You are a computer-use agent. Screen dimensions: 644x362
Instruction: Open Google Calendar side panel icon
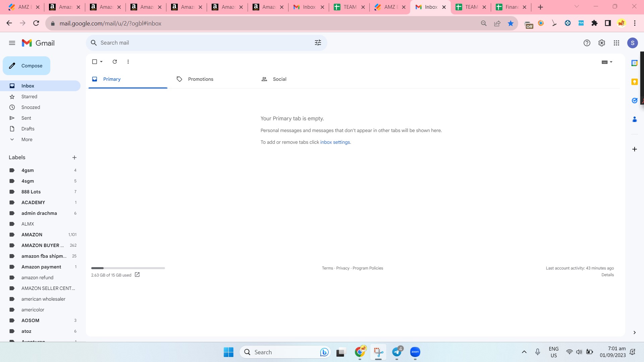[x=634, y=63]
